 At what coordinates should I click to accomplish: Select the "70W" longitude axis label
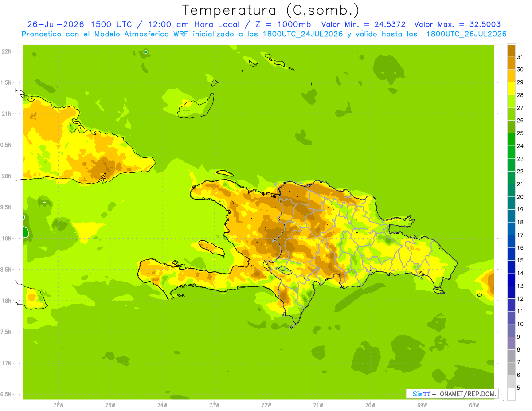[x=370, y=405]
